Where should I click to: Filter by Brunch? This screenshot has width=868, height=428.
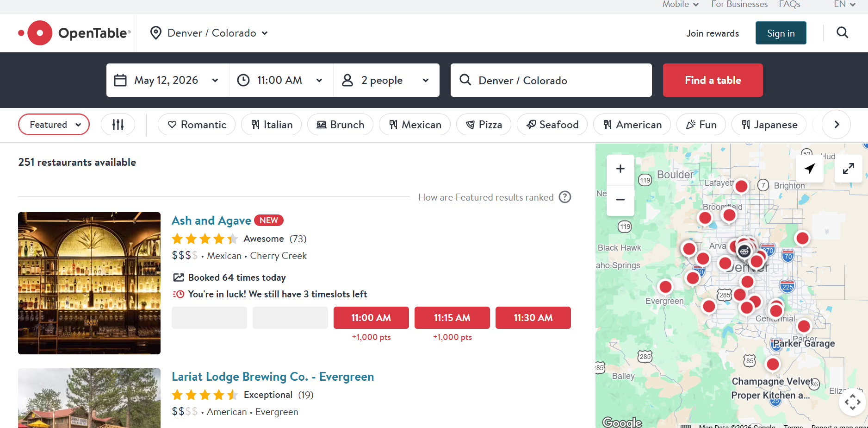pyautogui.click(x=340, y=125)
